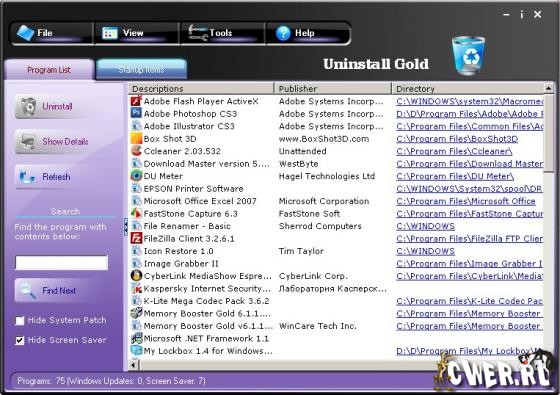Screen dimensions: 560x395
Task: Select Memory Booster Gold 6.1.1 icon
Action: pos(136,314)
